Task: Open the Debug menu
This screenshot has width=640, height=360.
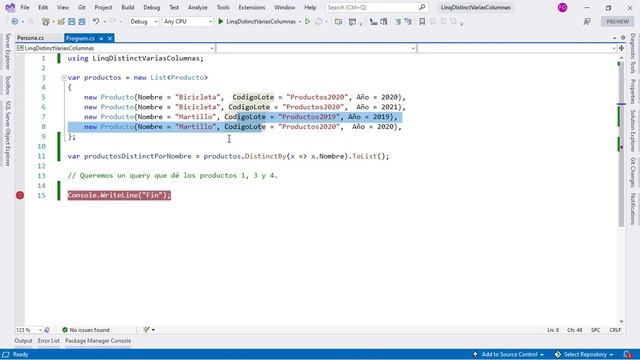Action: point(151,7)
